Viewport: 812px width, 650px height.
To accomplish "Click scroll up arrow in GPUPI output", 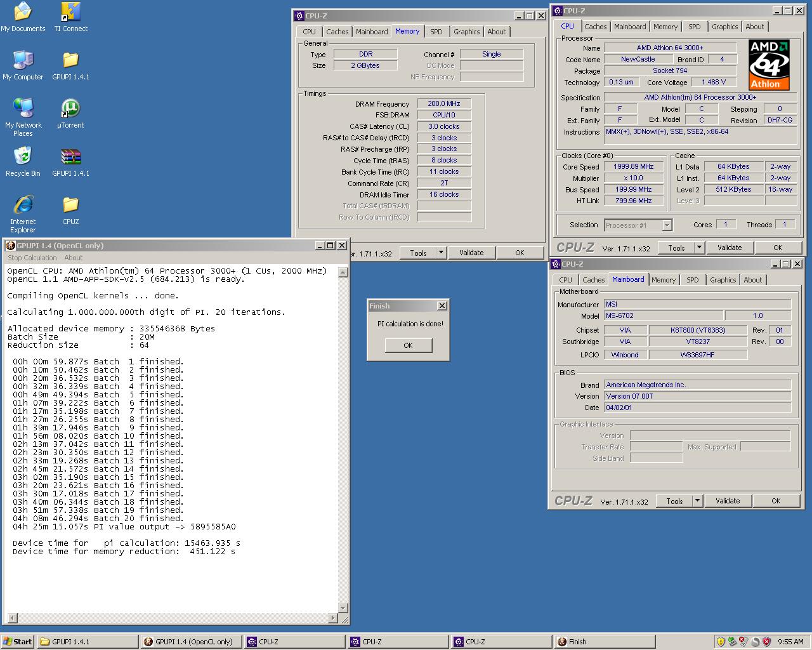I will (343, 272).
